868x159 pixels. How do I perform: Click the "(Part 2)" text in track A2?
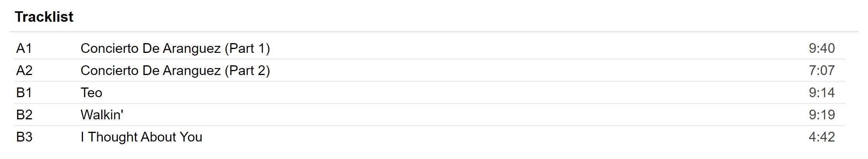tap(247, 70)
